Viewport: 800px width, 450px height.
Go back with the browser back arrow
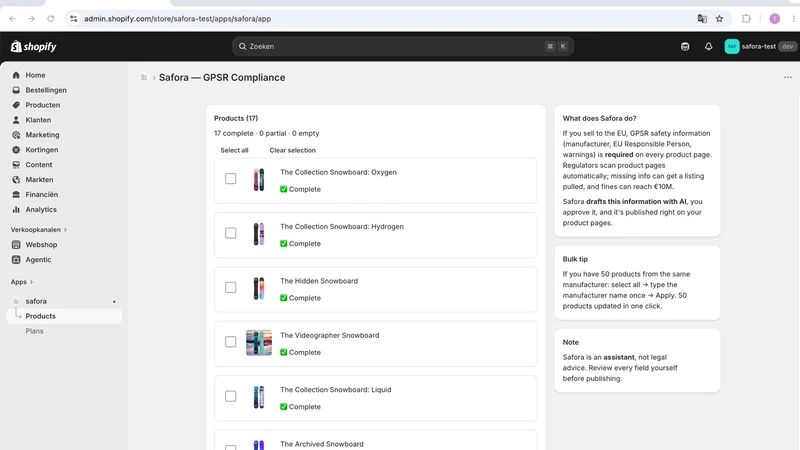tap(13, 19)
